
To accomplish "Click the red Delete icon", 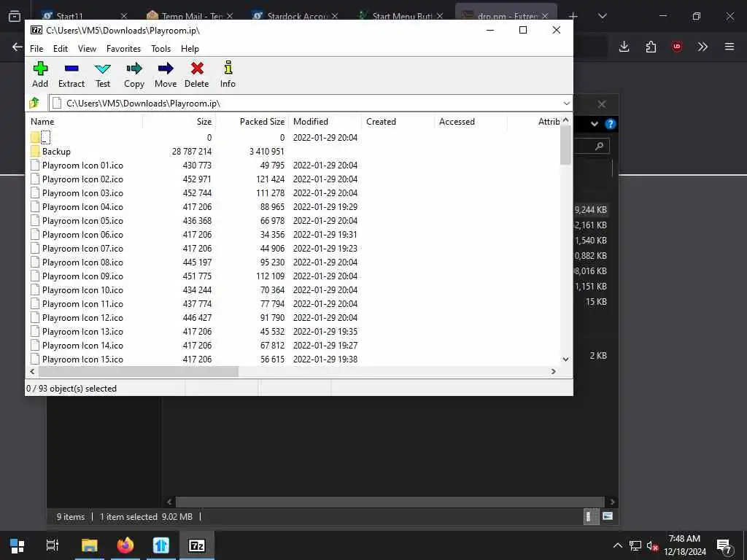I will click(x=197, y=69).
